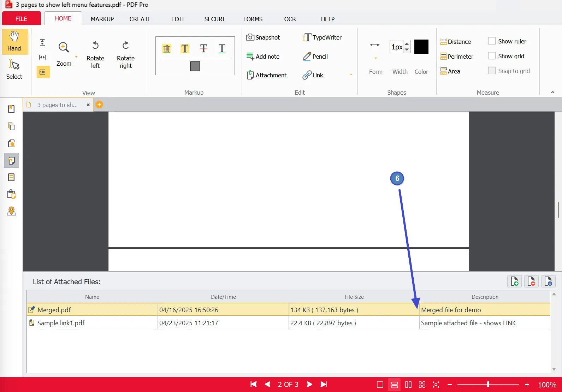Go to the next page
The height and width of the screenshot is (392, 562).
(x=309, y=384)
